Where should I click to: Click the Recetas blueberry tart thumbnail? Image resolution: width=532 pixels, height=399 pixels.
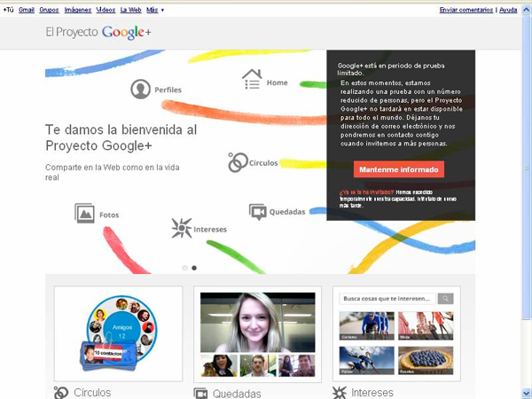pyautogui.click(x=426, y=360)
